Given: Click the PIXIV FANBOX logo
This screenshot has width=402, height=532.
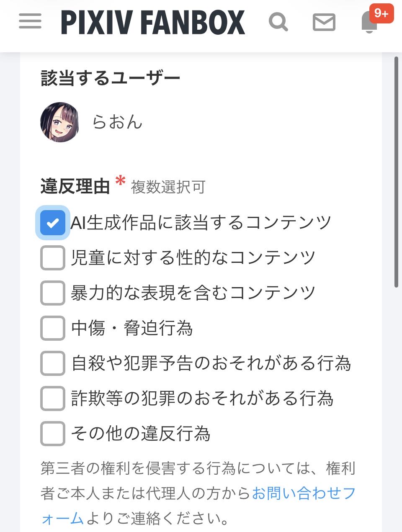Looking at the screenshot, I should click(x=153, y=22).
